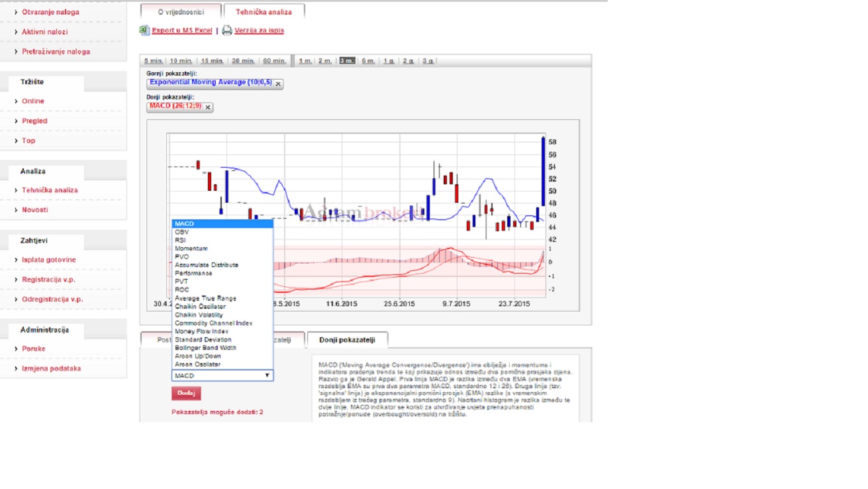Select the Donji pokazatelji tab
868x489 pixels.
pyautogui.click(x=347, y=340)
